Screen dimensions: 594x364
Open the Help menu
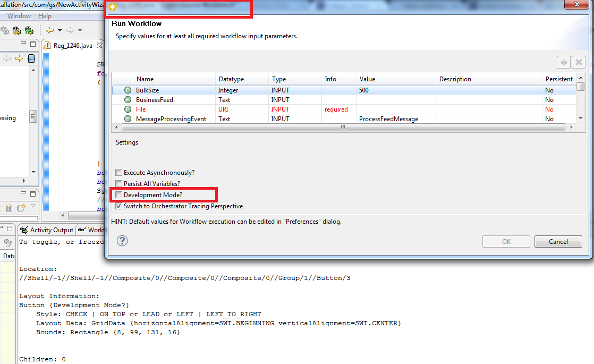(45, 16)
